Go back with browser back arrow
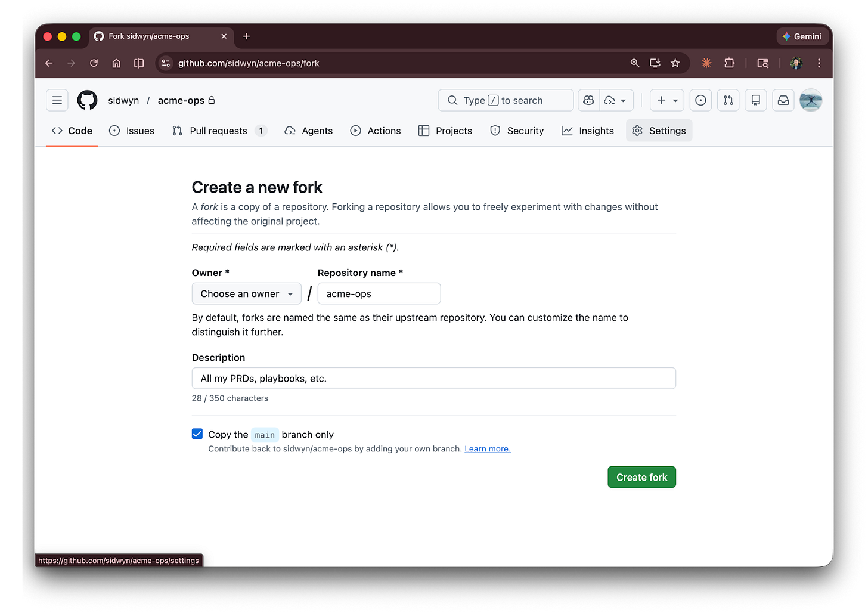Image resolution: width=868 pixels, height=613 pixels. pos(49,63)
